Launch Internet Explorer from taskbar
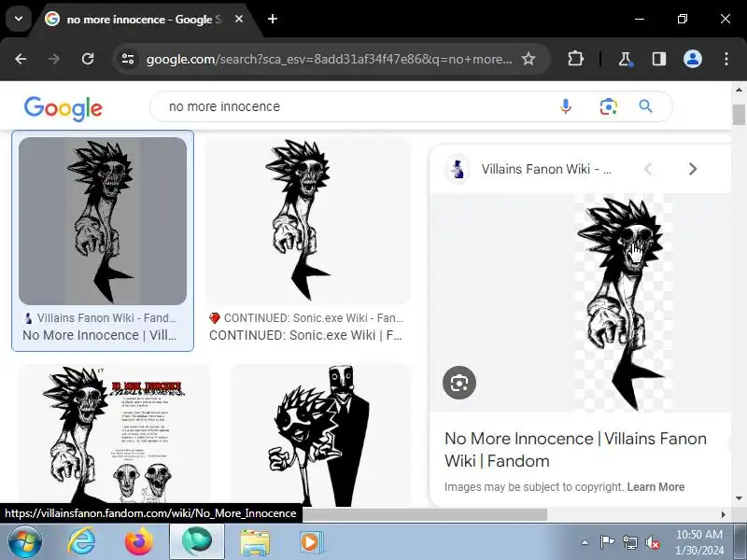Screen dimensions: 747x560 pos(81,542)
